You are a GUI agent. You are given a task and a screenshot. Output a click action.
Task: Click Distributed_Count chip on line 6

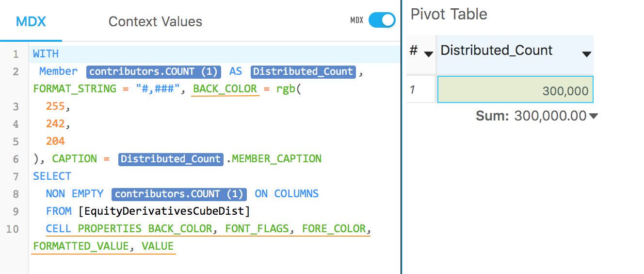[171, 159]
